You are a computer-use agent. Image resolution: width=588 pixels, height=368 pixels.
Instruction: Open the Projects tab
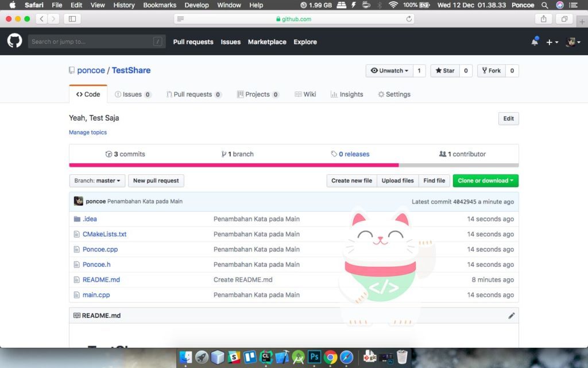(x=258, y=94)
